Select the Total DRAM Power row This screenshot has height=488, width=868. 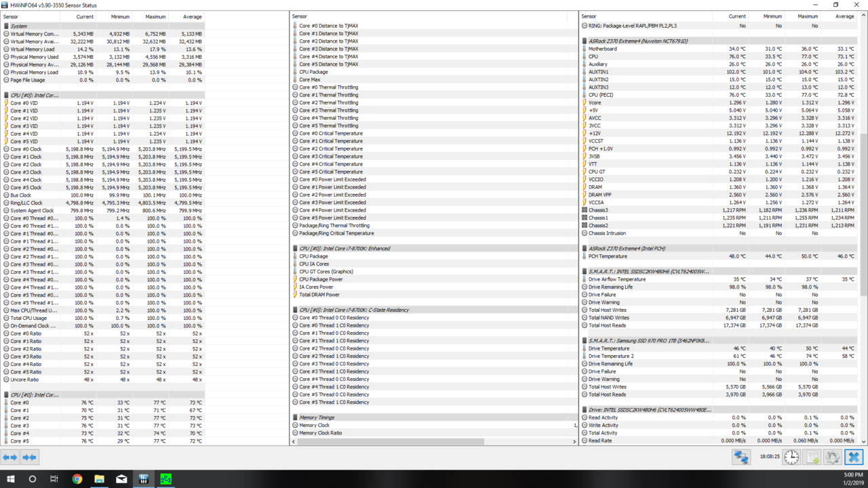(434, 294)
